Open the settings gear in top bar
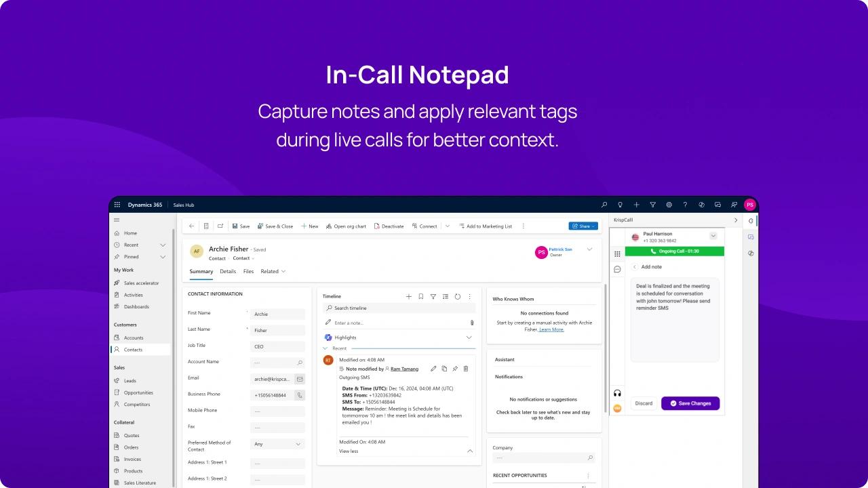Viewport: 868px width, 488px height. (x=669, y=205)
